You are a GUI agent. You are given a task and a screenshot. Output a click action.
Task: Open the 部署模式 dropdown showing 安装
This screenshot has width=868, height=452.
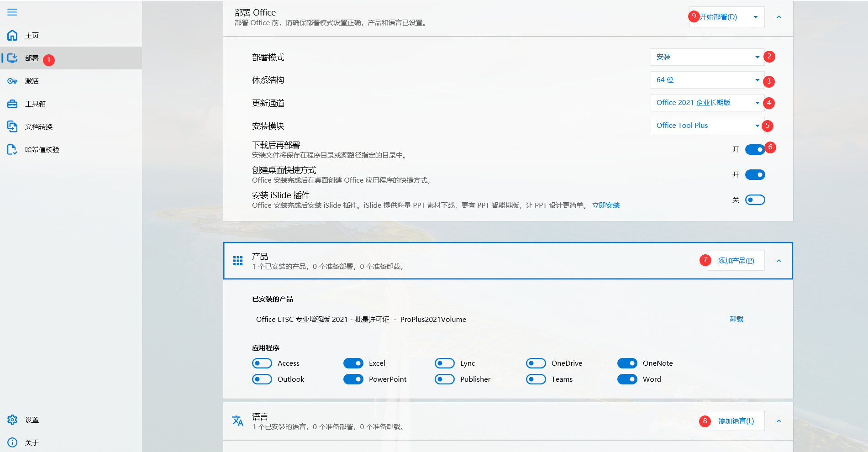click(707, 57)
